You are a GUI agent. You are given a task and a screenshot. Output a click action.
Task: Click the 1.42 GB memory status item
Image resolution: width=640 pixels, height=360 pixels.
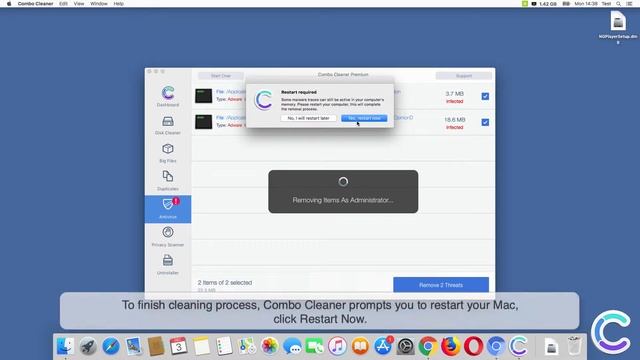point(544,4)
